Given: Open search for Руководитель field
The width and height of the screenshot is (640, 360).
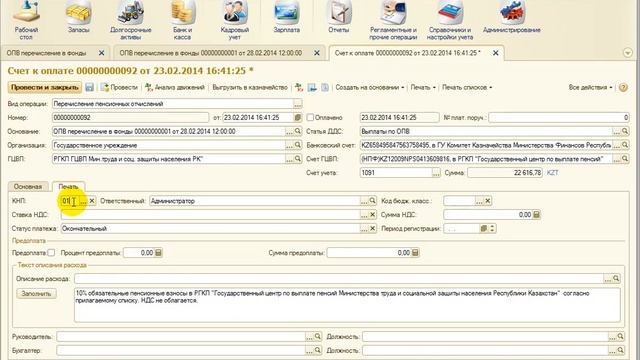Looking at the screenshot, I should (x=318, y=337).
